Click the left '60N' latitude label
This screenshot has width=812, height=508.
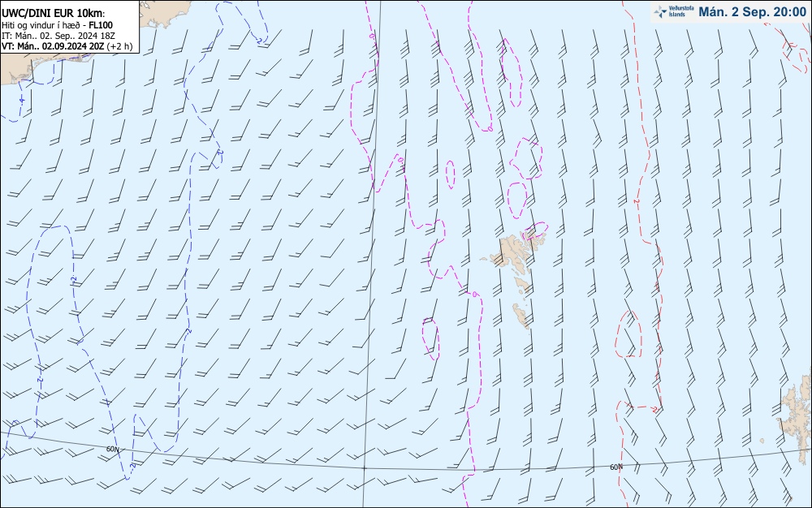pyautogui.click(x=112, y=450)
